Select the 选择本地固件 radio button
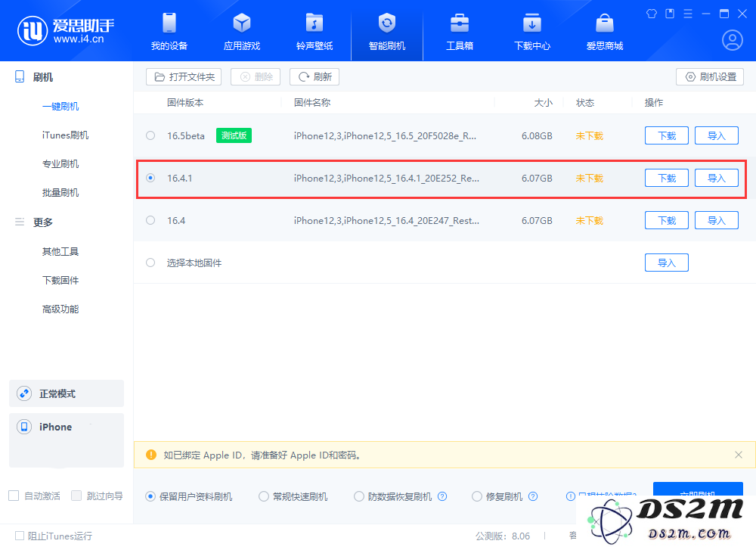Image resolution: width=756 pixels, height=547 pixels. coord(150,263)
